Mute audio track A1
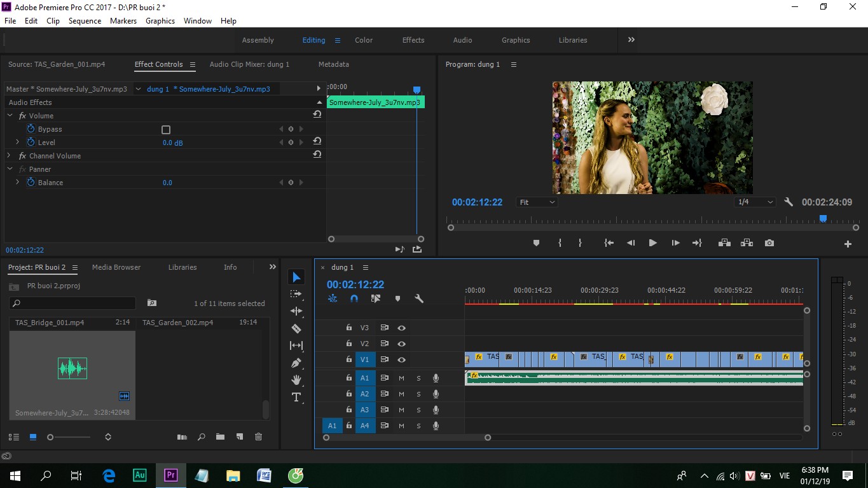Viewport: 868px width, 488px height. 401,378
